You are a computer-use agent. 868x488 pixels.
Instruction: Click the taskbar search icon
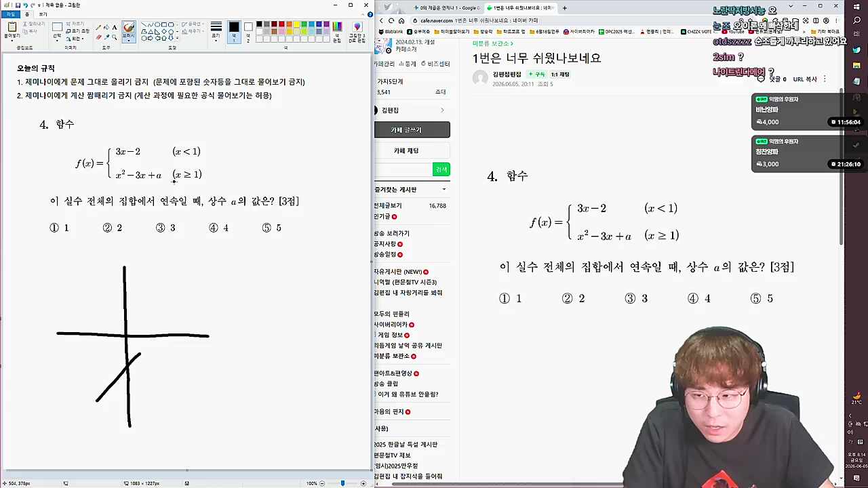pos(857,21)
